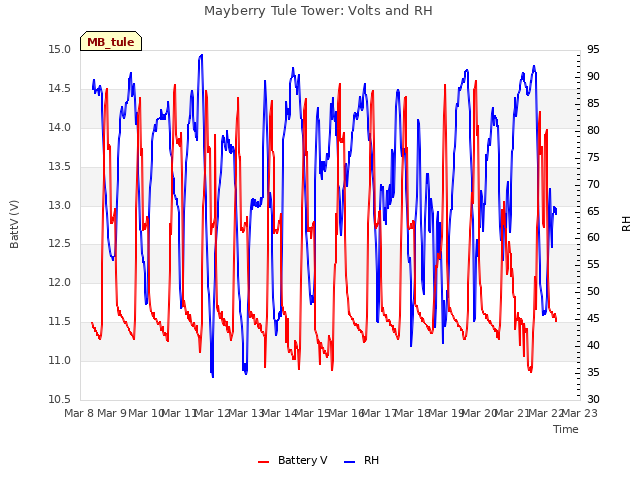Click the red Battery V legend swatch
This screenshot has width=640, height=480.
[x=264, y=462]
